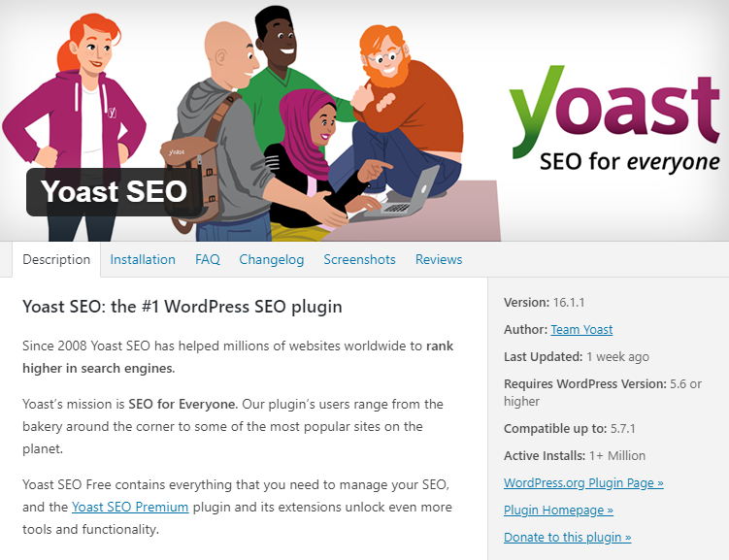Go to the Reviews tab
The width and height of the screenshot is (729, 560).
[439, 259]
